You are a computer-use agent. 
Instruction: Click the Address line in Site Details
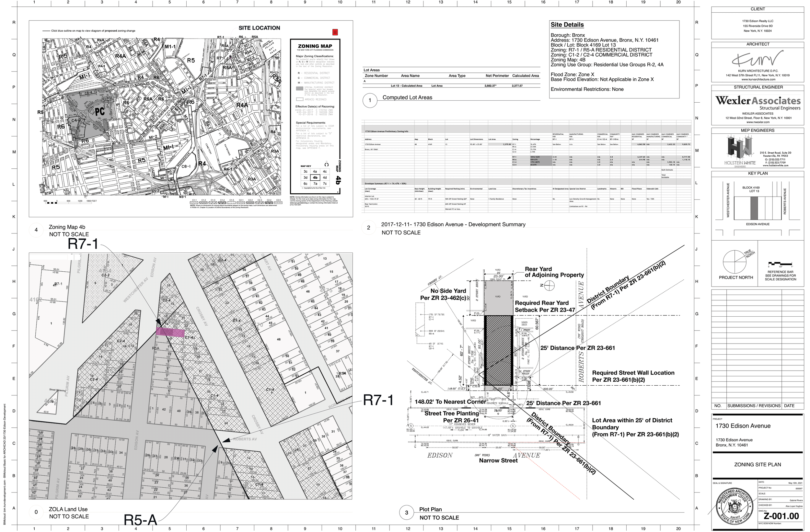coord(605,40)
